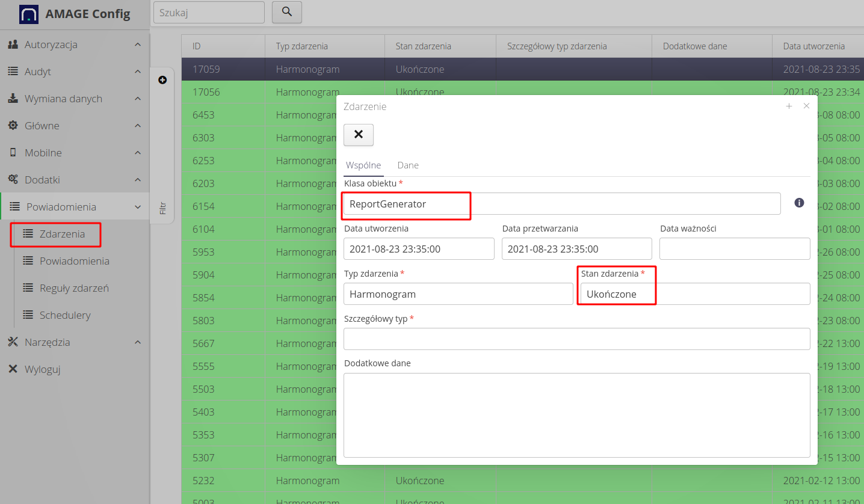Click the Szukaj search field
The image size is (864, 504).
(x=209, y=12)
